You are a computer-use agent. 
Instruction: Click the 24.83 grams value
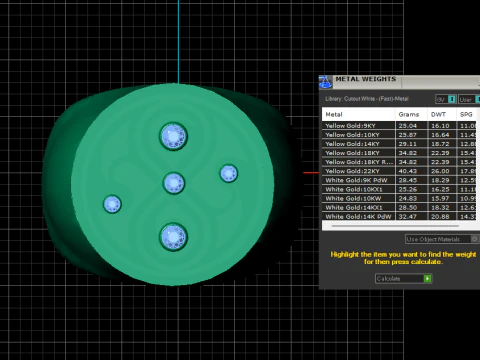coord(408,198)
